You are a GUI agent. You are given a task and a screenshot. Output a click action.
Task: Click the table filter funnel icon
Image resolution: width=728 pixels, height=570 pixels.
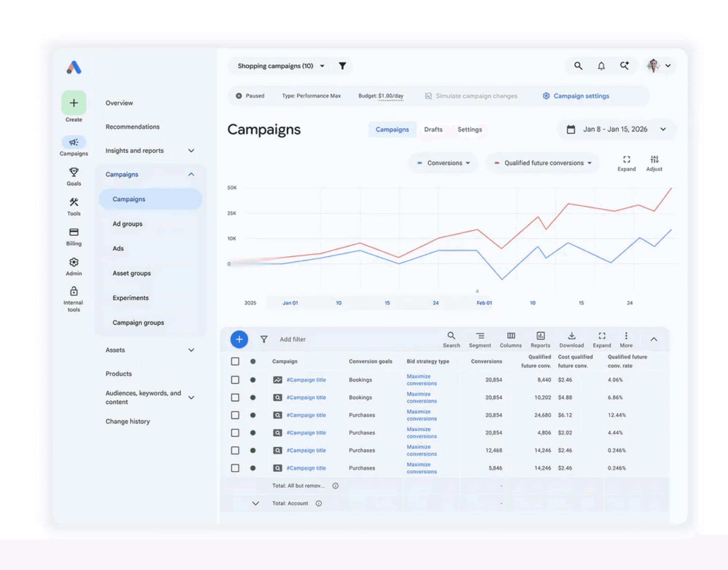tap(264, 339)
